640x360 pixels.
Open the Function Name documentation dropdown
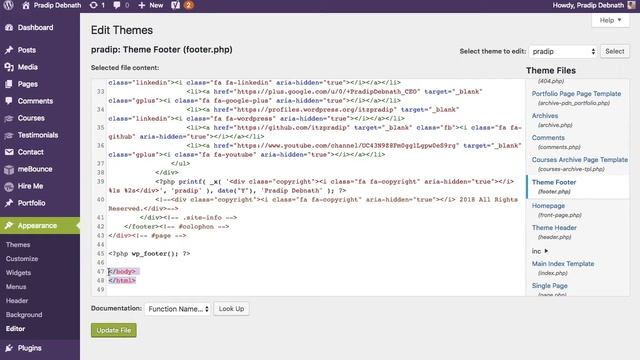click(178, 309)
